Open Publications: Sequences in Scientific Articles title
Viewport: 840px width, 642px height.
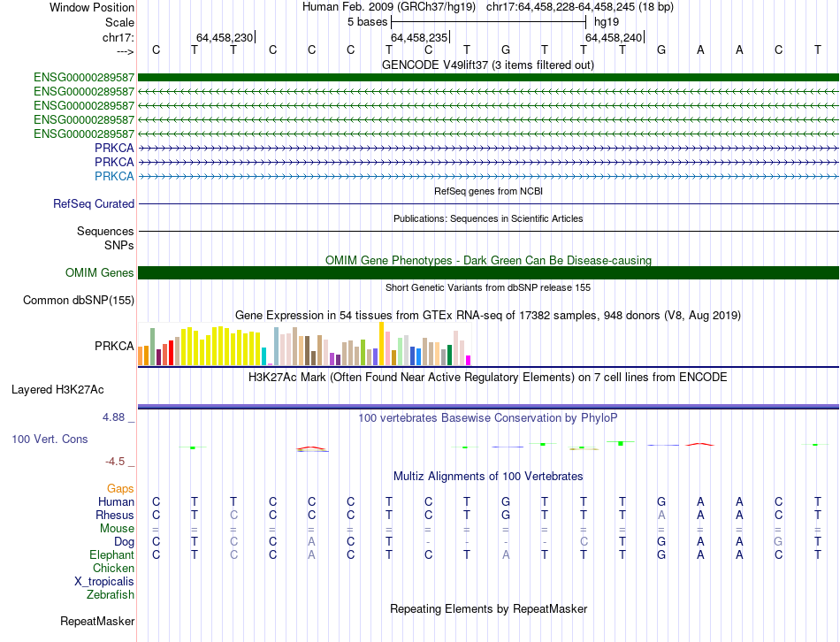[x=488, y=218]
